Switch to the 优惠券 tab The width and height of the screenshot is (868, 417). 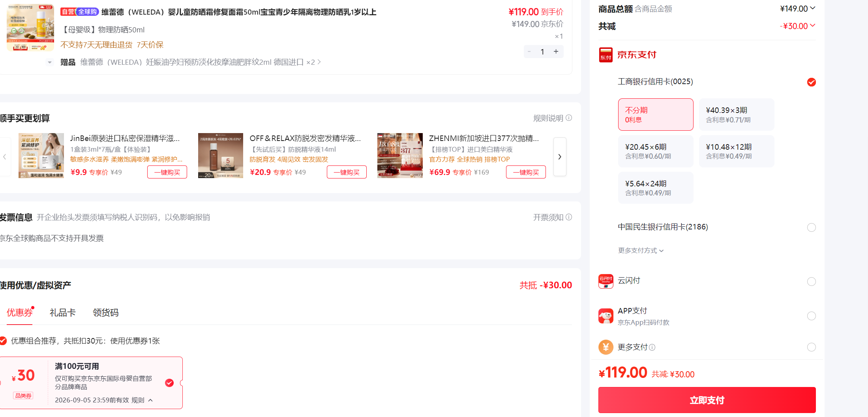19,313
